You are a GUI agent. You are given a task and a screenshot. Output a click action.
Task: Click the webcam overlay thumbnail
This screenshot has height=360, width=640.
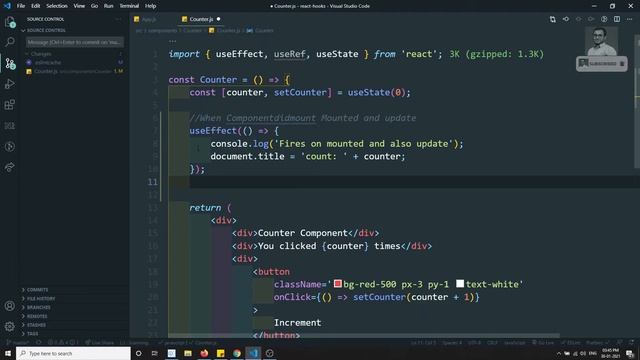(x=601, y=41)
